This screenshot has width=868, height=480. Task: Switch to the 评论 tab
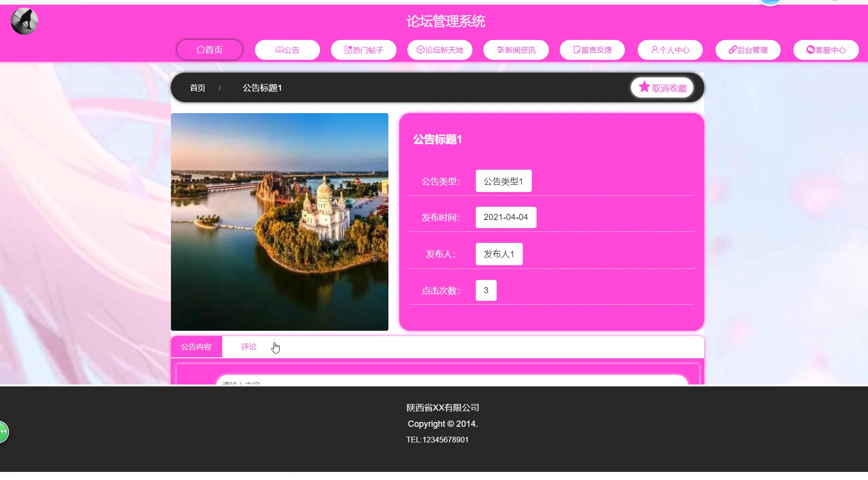pos(248,347)
